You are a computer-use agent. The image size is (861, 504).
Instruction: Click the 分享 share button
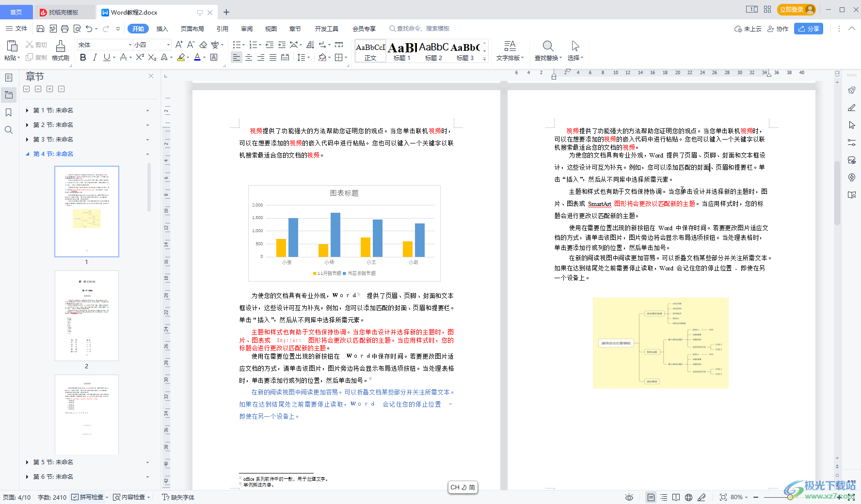pyautogui.click(x=809, y=29)
